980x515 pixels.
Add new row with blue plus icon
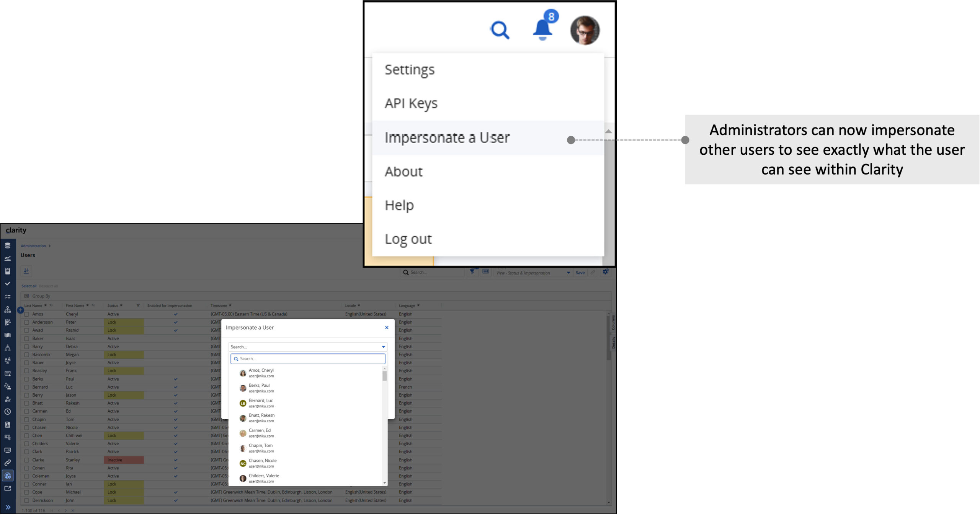pos(21,310)
